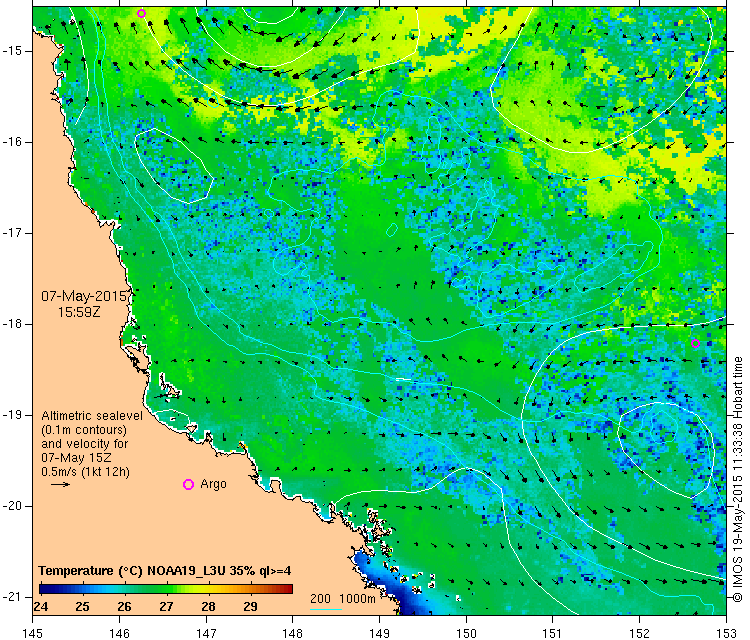Click colorbar tick label '27'
This screenshot has width=750, height=640.
[166, 607]
